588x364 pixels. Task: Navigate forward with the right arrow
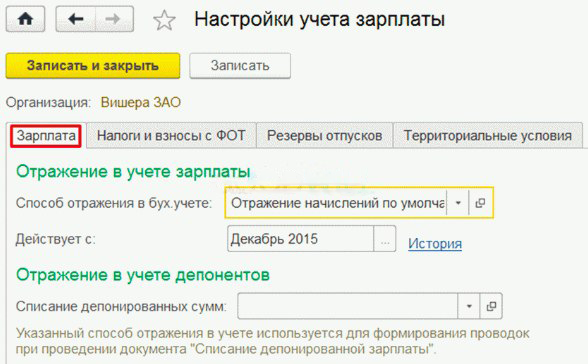click(x=114, y=19)
